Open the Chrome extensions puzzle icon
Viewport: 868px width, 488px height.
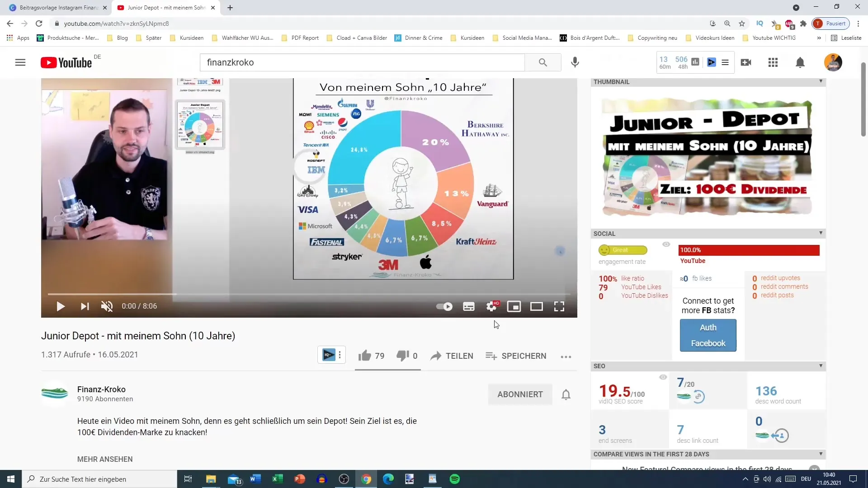coord(803,23)
